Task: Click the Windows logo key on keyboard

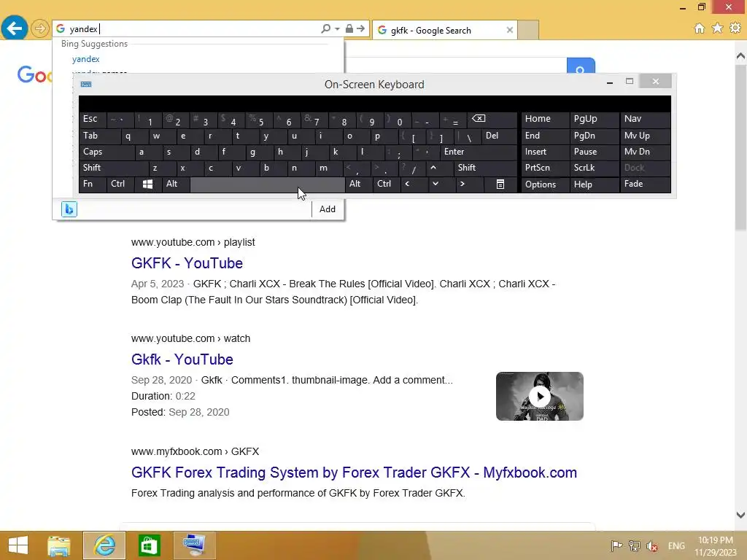Action: [x=147, y=184]
